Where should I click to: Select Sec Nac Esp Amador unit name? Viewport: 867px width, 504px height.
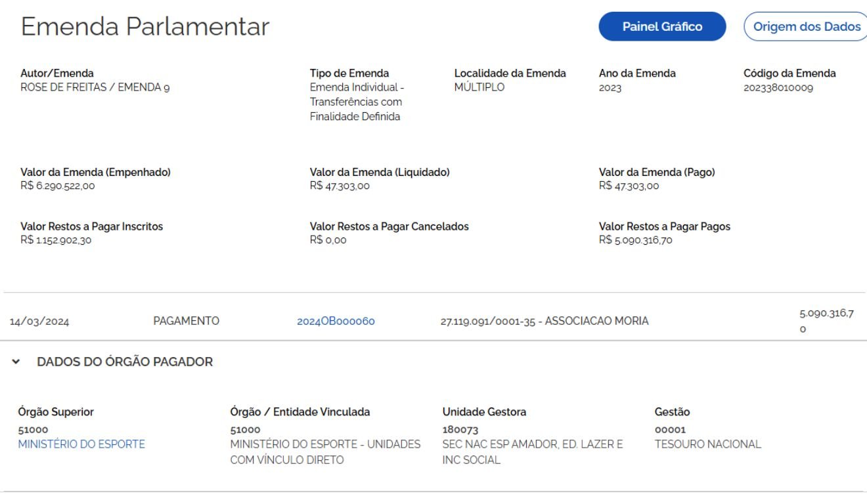[x=533, y=452]
